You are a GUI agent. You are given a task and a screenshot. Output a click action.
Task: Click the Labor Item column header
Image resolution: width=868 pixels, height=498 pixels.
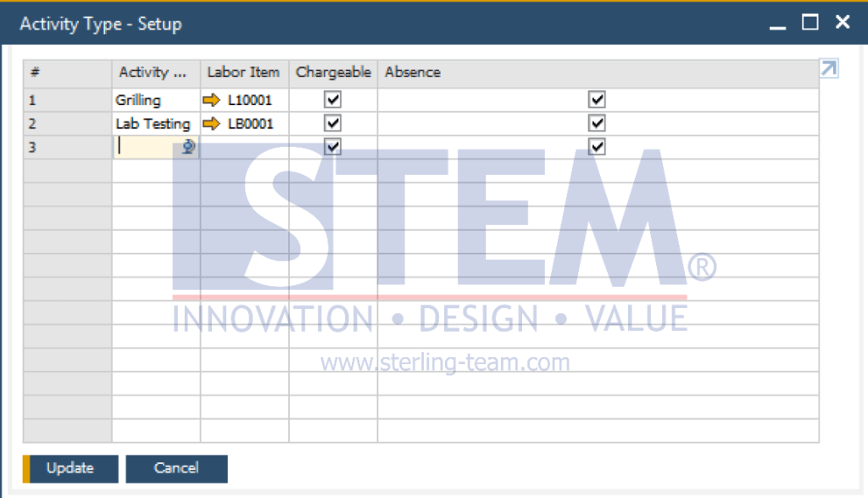pos(243,72)
